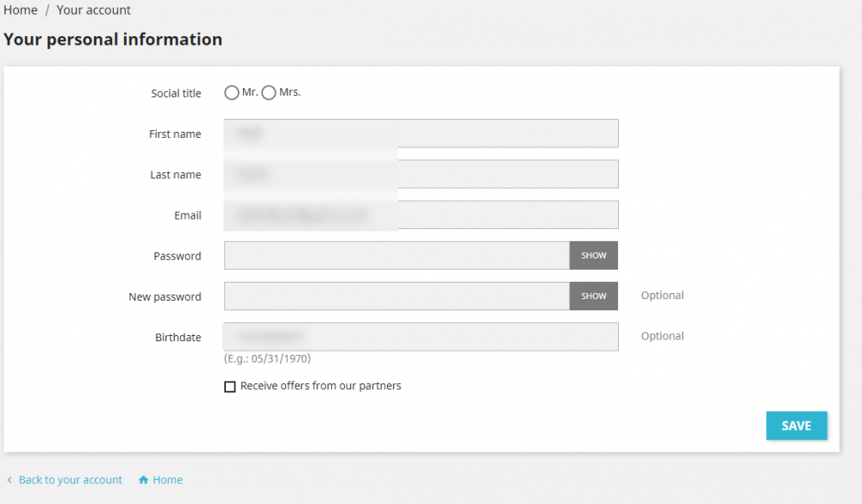Follow the Back to your account link
Viewport: 862px width, 504px height.
71,480
